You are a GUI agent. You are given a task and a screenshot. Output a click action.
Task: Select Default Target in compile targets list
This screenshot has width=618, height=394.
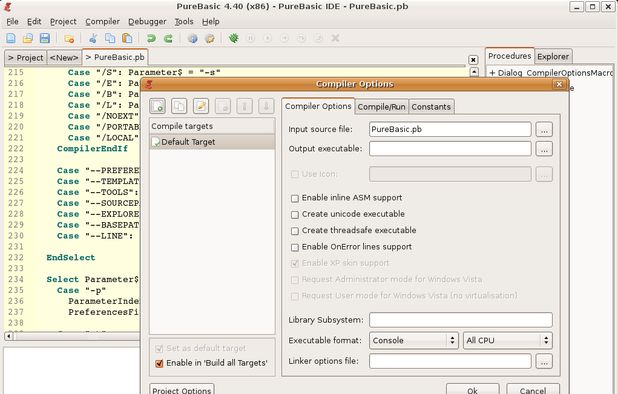[212, 142]
